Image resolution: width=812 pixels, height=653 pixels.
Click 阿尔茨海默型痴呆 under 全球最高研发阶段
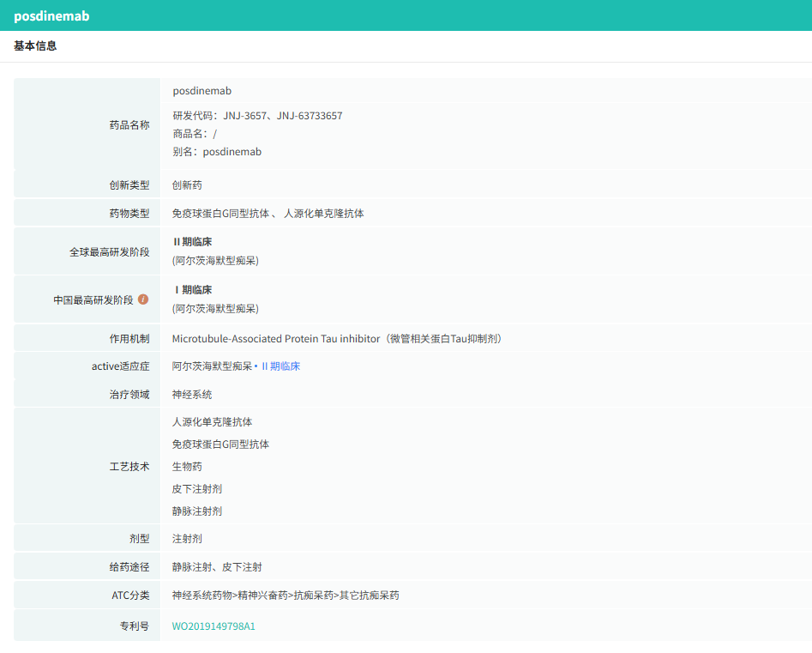tap(215, 260)
